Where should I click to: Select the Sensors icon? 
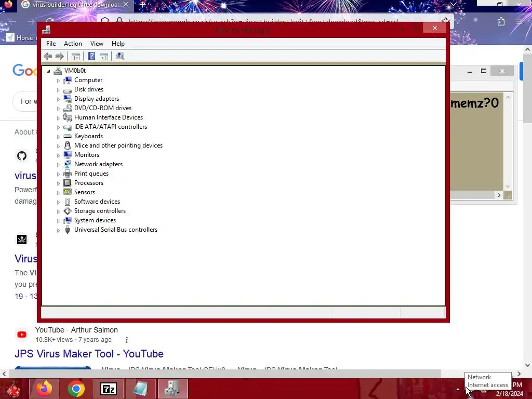[x=68, y=192]
